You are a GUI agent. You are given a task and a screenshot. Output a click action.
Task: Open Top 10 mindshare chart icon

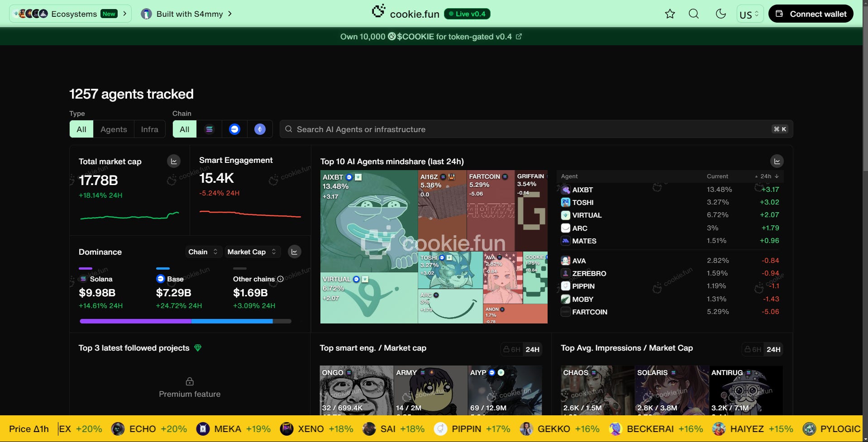777,161
